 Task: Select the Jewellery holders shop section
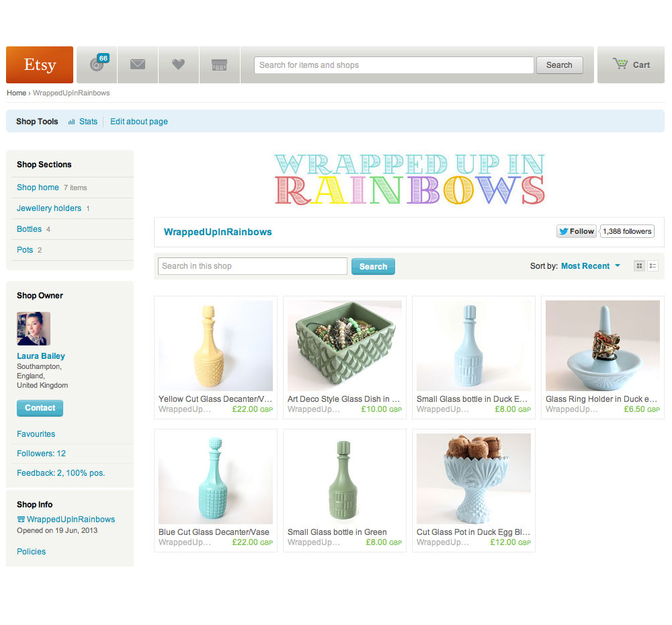pyautogui.click(x=49, y=208)
